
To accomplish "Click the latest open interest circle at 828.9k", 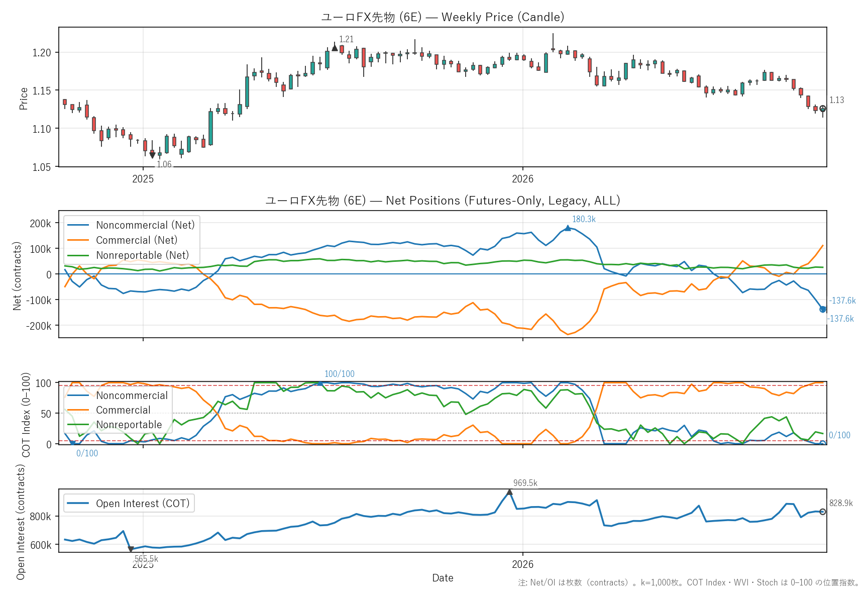I will [x=823, y=512].
